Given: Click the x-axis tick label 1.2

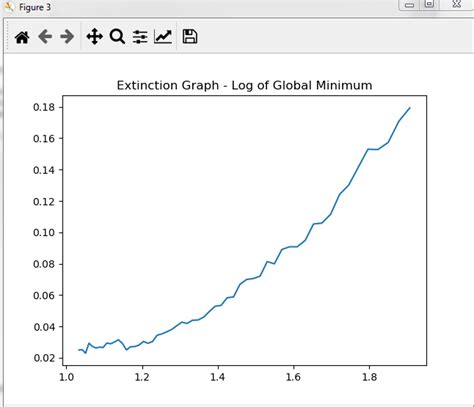Looking at the screenshot, I should [x=142, y=377].
